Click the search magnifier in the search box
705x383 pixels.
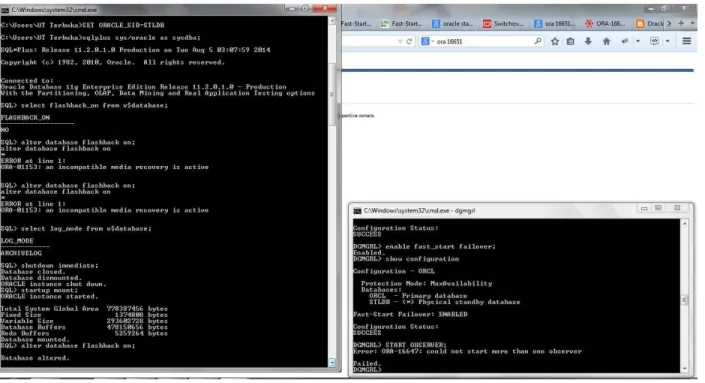tap(538, 41)
